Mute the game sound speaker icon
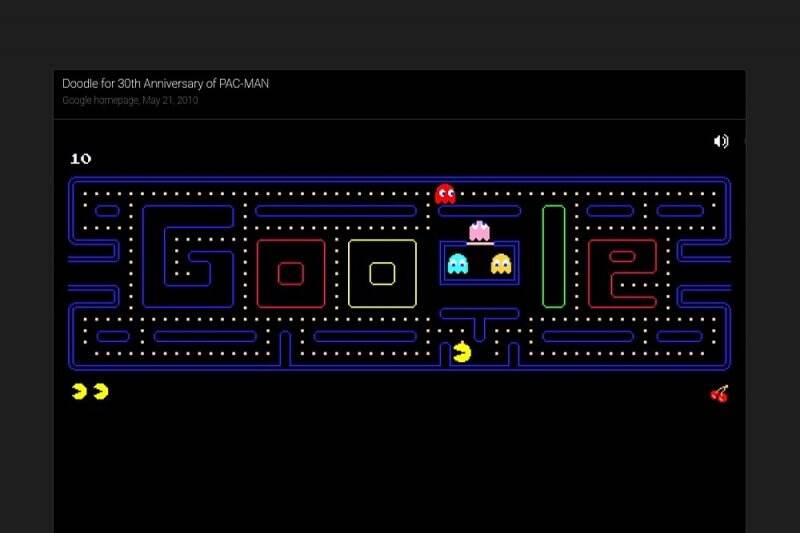Viewport: 800px width, 533px height. 721,141
